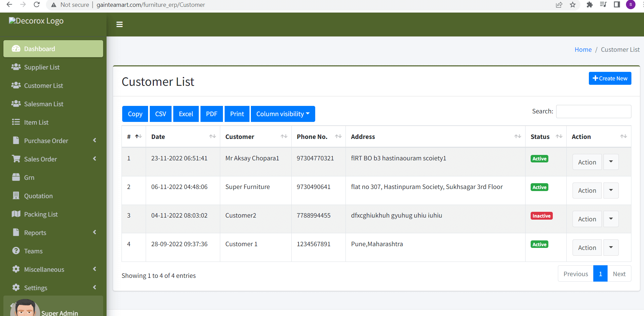Click the Packing List map icon
644x316 pixels.
click(x=16, y=214)
